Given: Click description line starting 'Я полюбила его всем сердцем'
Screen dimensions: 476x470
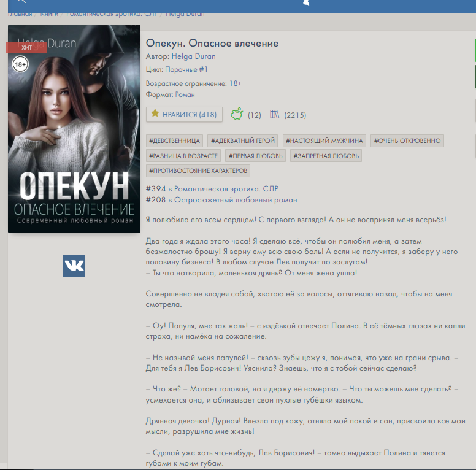Looking at the screenshot, I should (x=296, y=220).
